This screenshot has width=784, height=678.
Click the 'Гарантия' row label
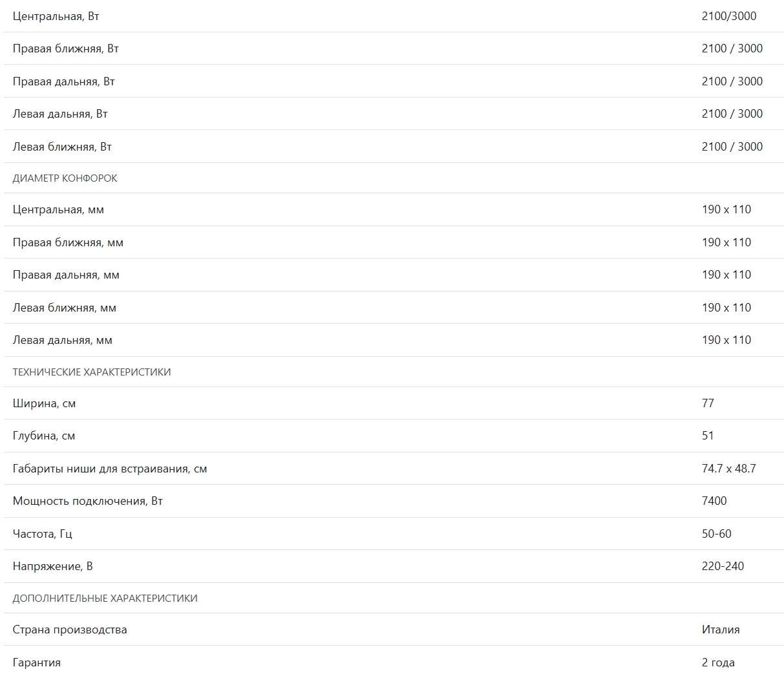pyautogui.click(x=36, y=662)
